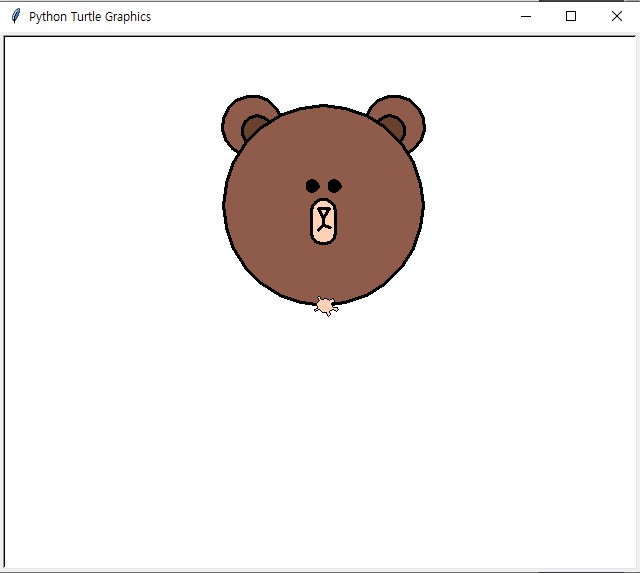640x573 pixels.
Task: Click the dark inner part of the left ear
Action: [252, 126]
